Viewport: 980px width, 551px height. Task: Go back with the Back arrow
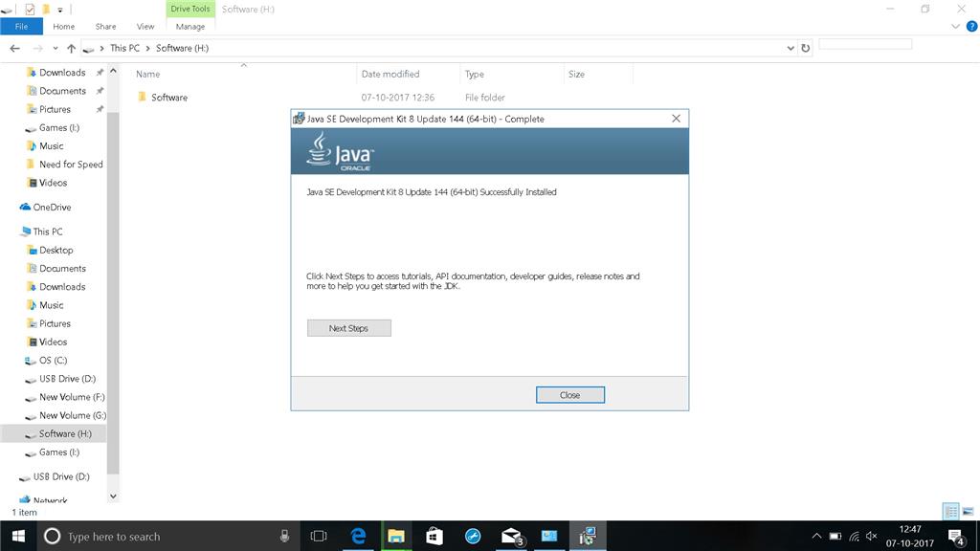(x=15, y=48)
